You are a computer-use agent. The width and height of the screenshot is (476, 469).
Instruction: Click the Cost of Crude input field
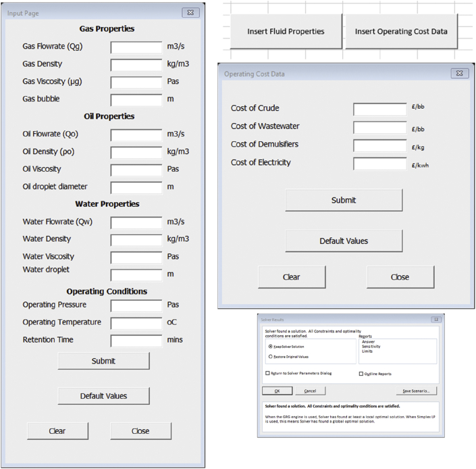(x=379, y=109)
